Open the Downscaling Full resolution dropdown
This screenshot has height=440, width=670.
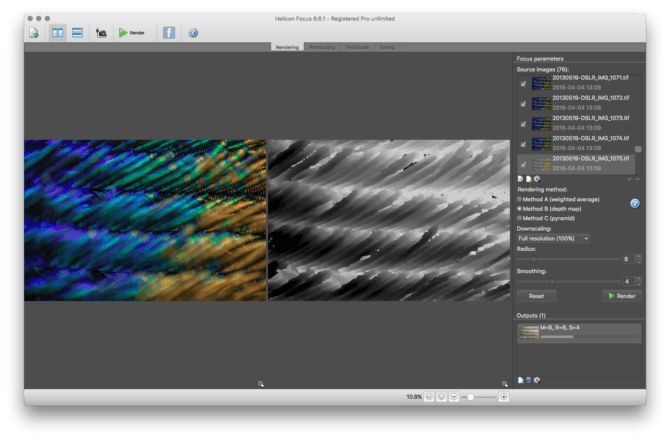click(553, 238)
